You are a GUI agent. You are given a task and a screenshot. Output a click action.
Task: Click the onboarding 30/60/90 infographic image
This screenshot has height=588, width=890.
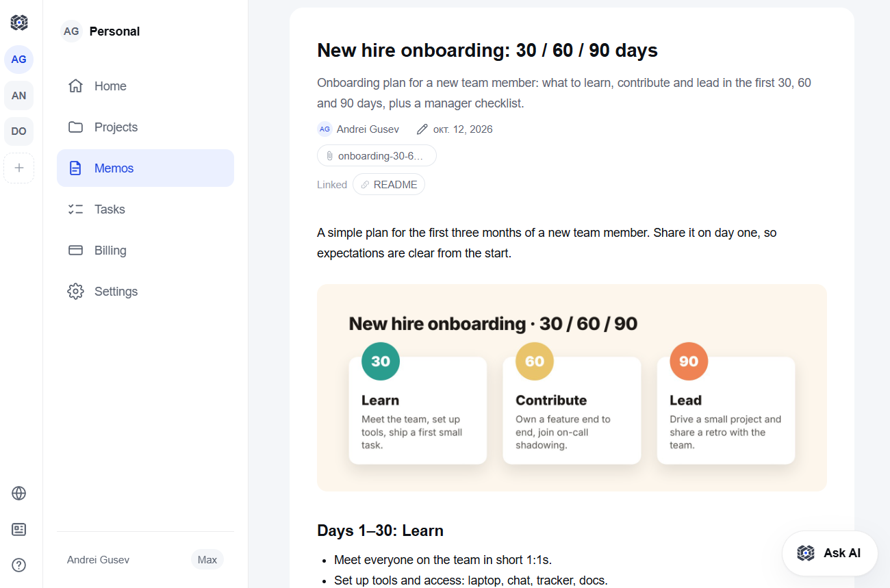[x=572, y=387]
